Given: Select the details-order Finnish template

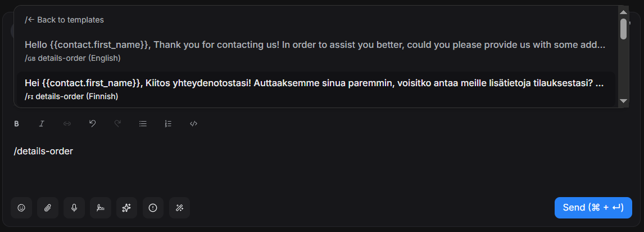Looking at the screenshot, I should [315, 89].
